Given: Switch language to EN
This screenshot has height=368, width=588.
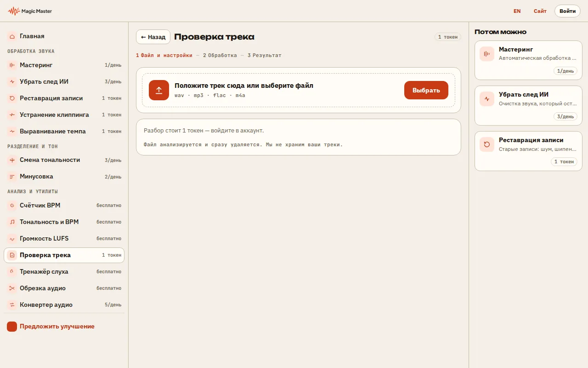Looking at the screenshot, I should (517, 11).
